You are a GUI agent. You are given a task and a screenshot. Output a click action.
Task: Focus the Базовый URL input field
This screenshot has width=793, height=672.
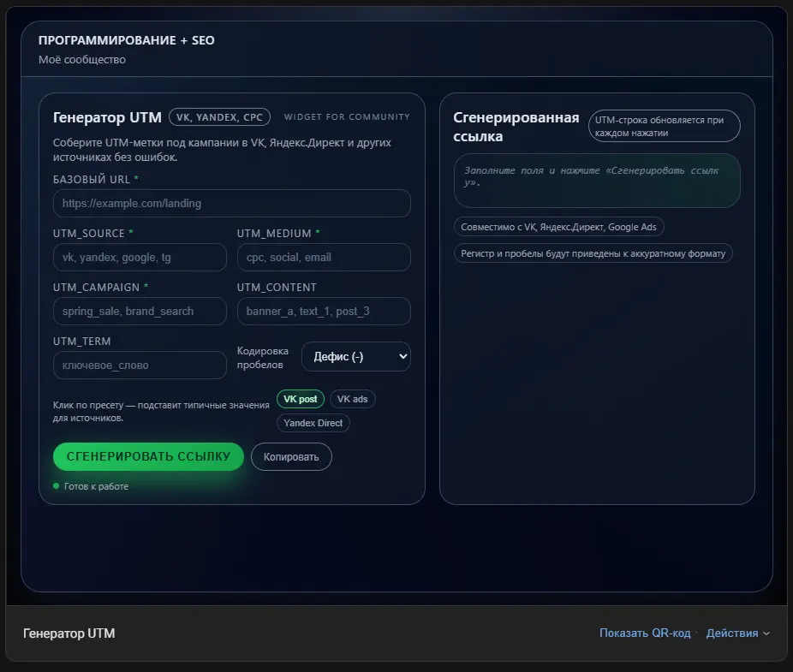231,204
